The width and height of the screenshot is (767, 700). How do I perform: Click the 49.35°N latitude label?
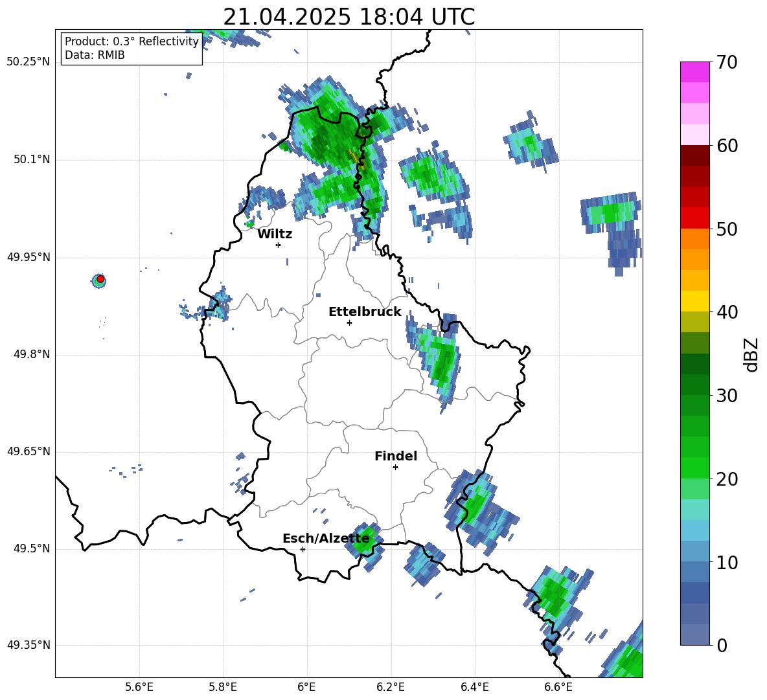[x=29, y=645]
